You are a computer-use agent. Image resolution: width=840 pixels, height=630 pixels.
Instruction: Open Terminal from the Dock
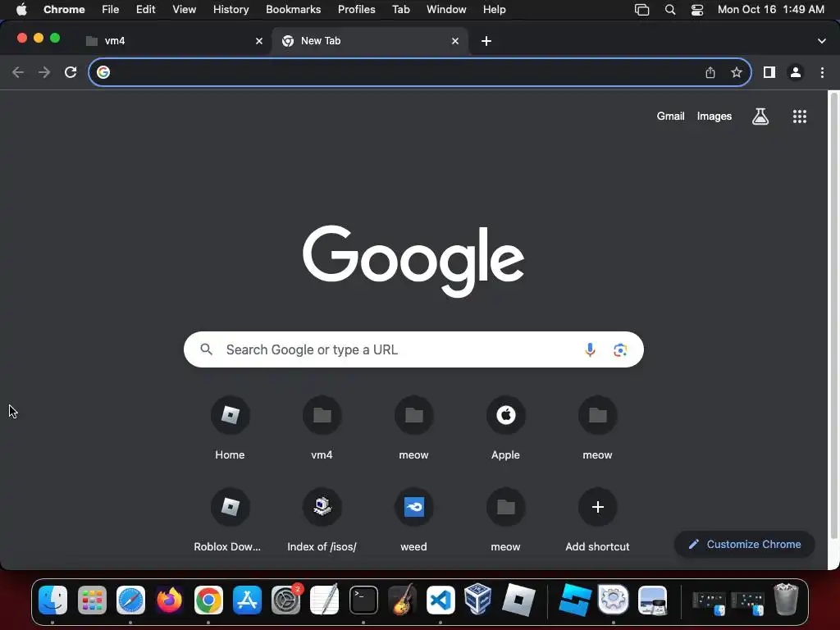[x=363, y=600]
